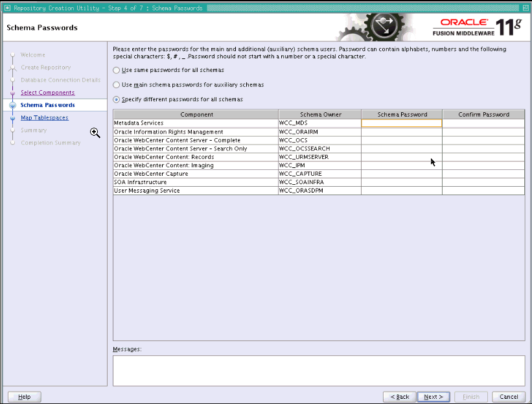532x404 pixels.
Task: Open the Select Components step link
Action: pyautogui.click(x=47, y=92)
